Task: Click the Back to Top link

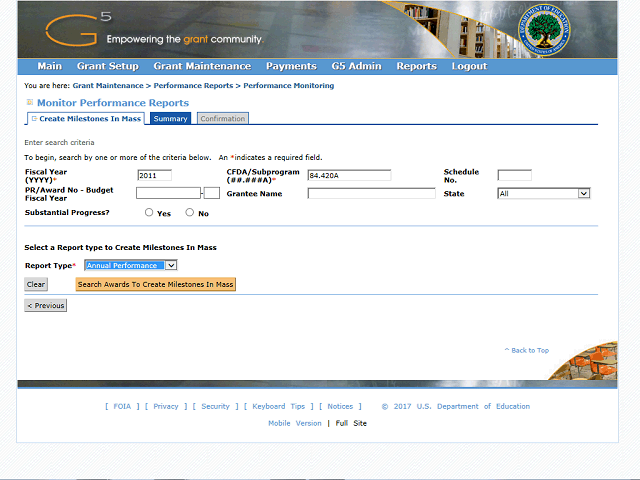Action: pyautogui.click(x=527, y=351)
